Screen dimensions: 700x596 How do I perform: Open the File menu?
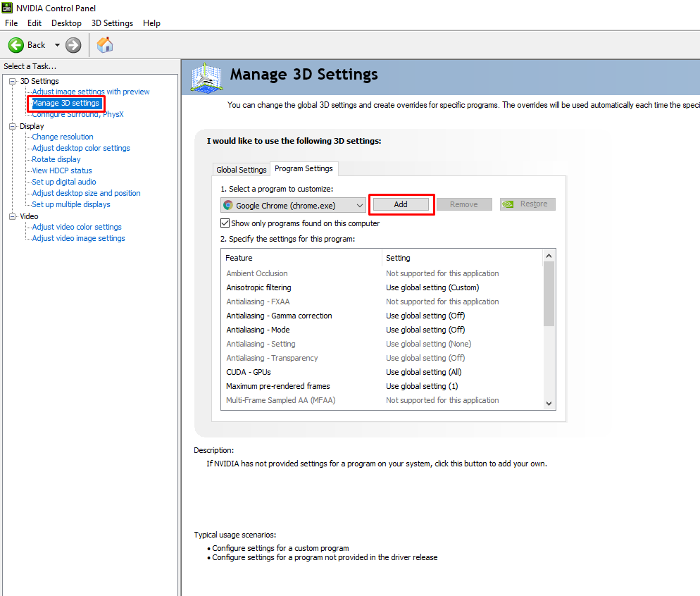coord(11,23)
